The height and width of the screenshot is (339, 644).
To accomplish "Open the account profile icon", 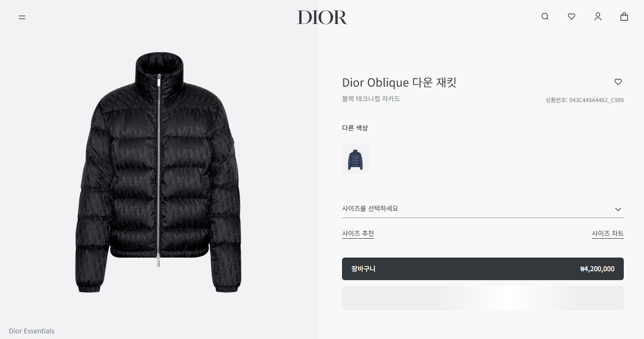I will (597, 17).
